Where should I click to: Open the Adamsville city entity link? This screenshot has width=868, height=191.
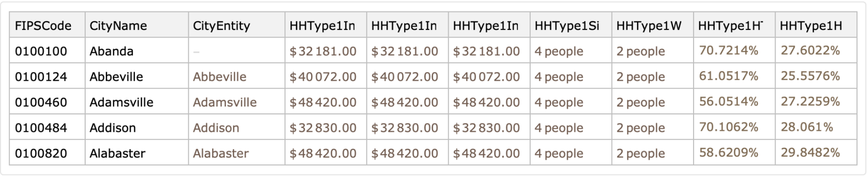[225, 102]
